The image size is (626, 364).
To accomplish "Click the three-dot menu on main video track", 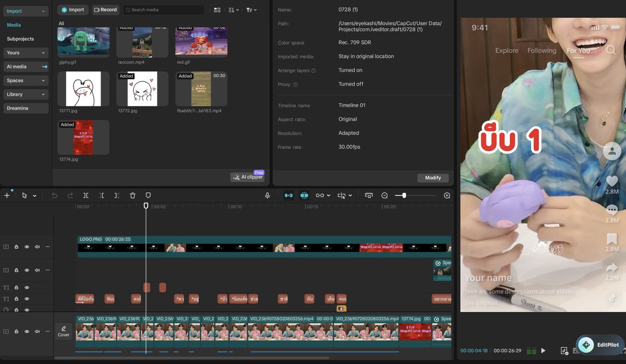I will (47, 331).
